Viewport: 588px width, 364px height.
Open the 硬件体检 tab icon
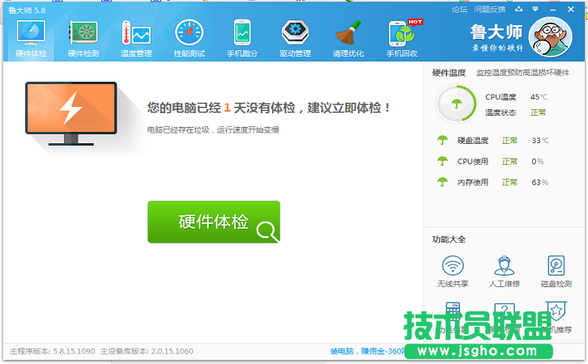coord(31,32)
